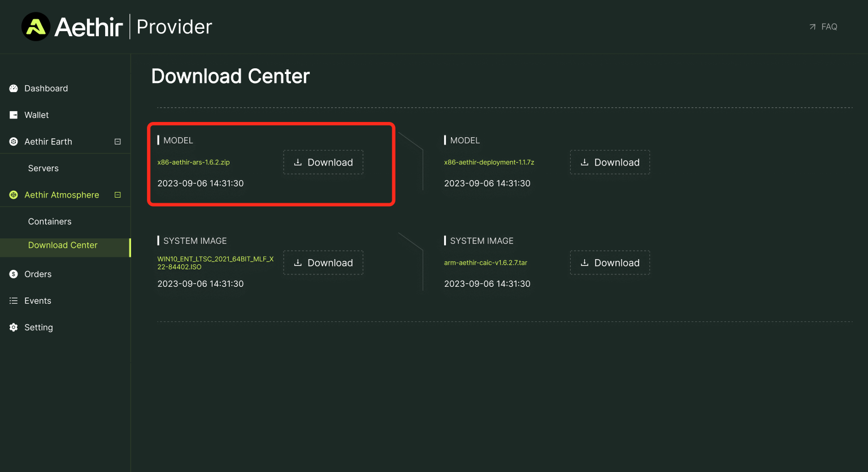This screenshot has width=868, height=472.
Task: Click the Aethir Earth globe icon
Action: (14, 142)
